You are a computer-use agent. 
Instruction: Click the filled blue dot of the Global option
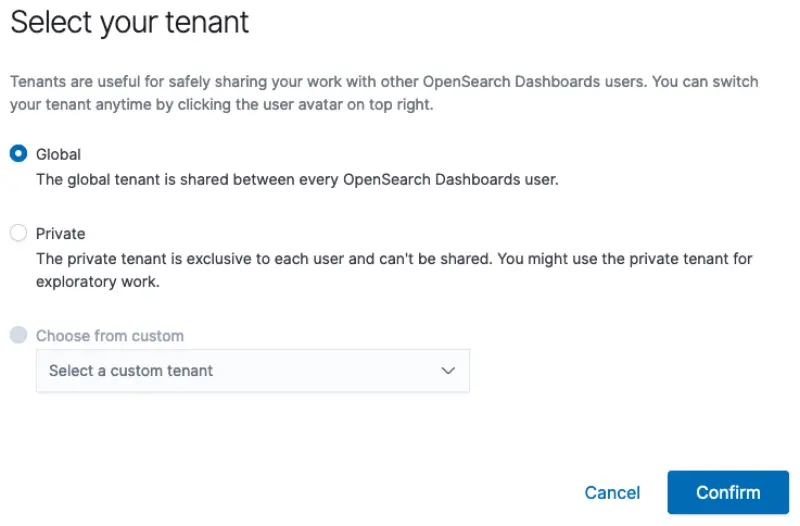point(18,154)
